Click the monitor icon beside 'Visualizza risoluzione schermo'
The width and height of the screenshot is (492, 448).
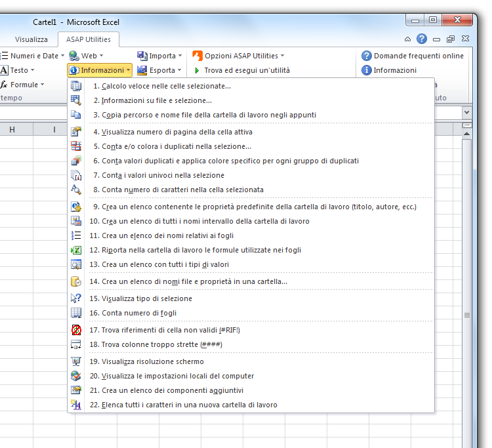pos(76,361)
